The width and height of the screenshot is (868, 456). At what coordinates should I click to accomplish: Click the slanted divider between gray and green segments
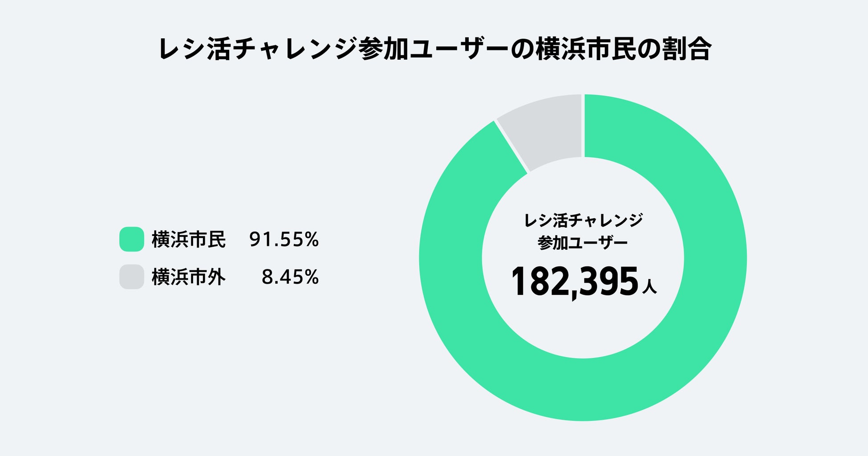coord(511,146)
